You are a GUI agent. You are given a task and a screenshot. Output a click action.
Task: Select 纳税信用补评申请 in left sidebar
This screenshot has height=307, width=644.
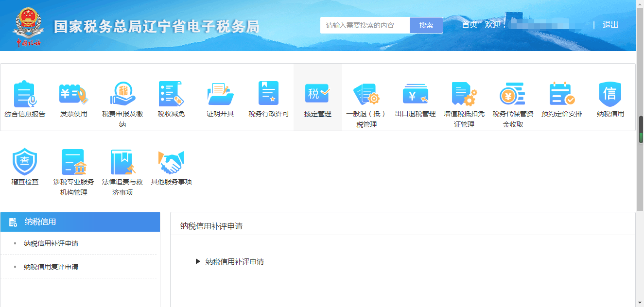[x=51, y=243]
